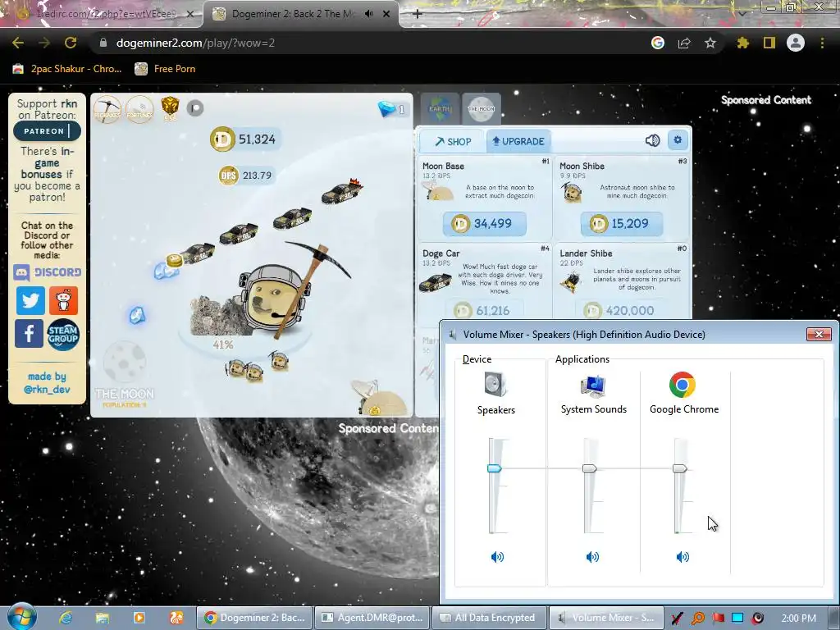Open the Device dropdown in Volume Mixer

click(x=477, y=359)
